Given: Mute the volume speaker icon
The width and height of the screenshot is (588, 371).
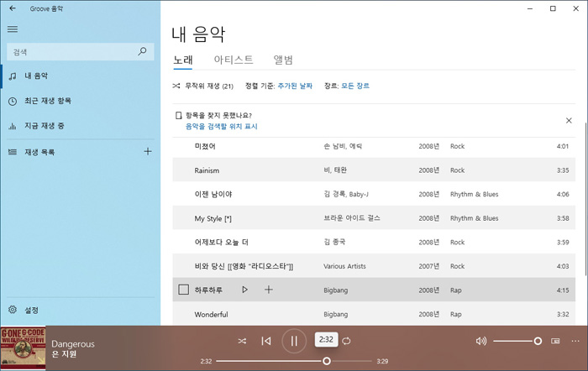Looking at the screenshot, I should pos(481,341).
